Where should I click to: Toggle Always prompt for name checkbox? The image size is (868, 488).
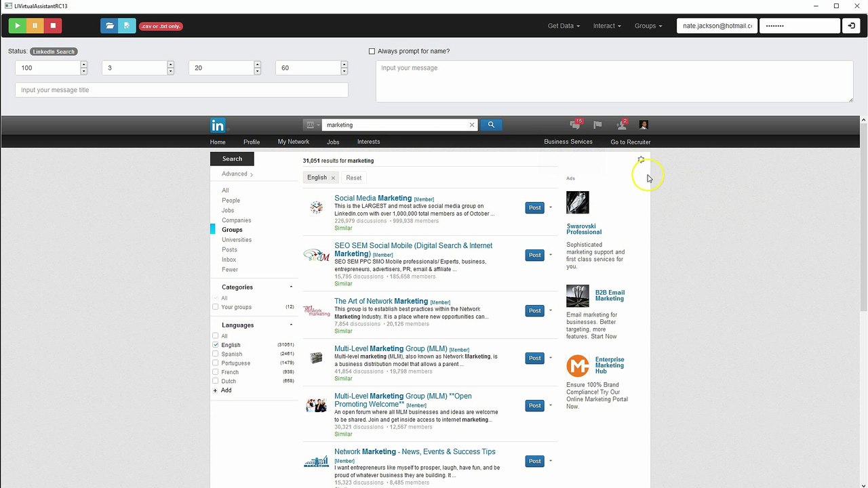point(372,52)
